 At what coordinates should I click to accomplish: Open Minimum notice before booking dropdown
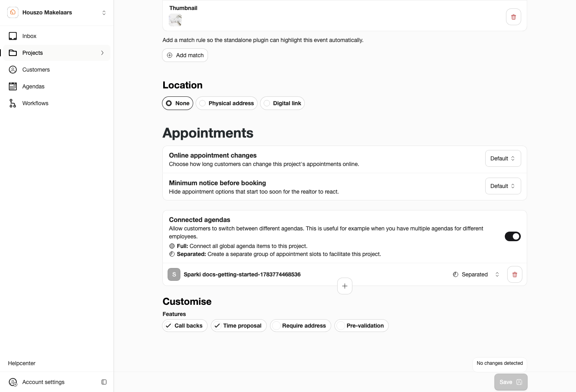tap(503, 186)
